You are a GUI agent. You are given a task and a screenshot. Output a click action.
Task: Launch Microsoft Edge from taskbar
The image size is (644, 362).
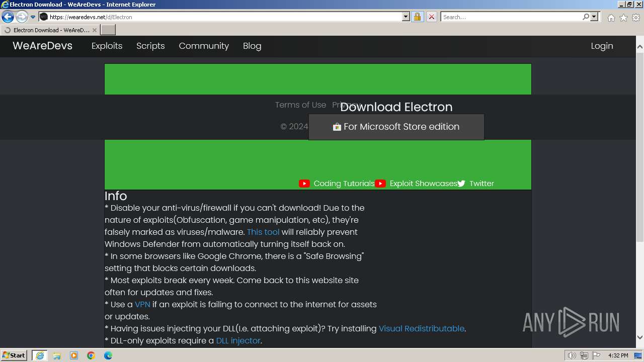[108, 355]
